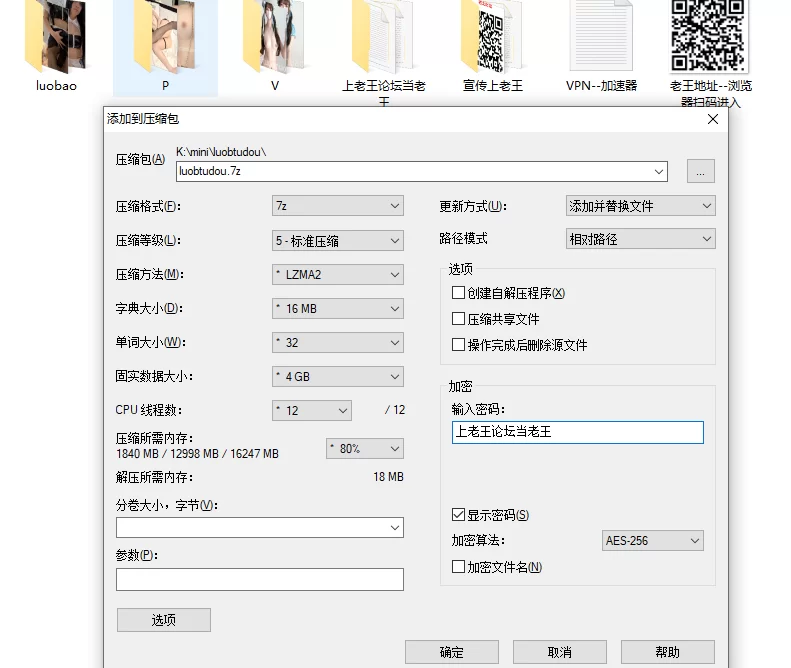This screenshot has width=791, height=668.
Task: Click the 输入密码 text field
Action: pyautogui.click(x=578, y=432)
